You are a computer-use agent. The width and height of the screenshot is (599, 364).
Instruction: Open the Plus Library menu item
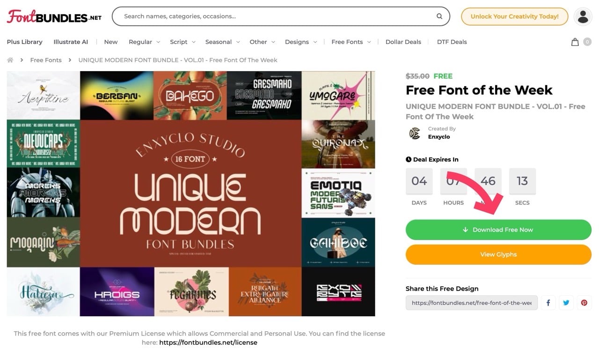(x=24, y=42)
